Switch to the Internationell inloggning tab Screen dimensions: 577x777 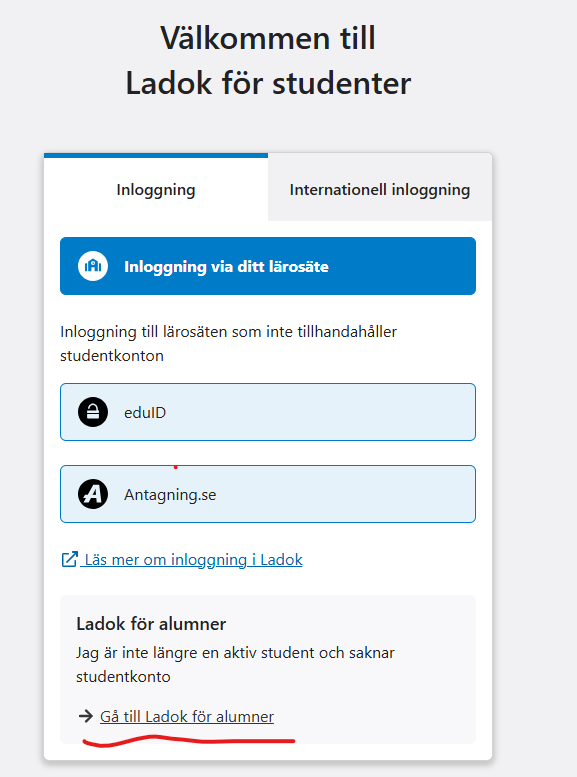click(380, 189)
